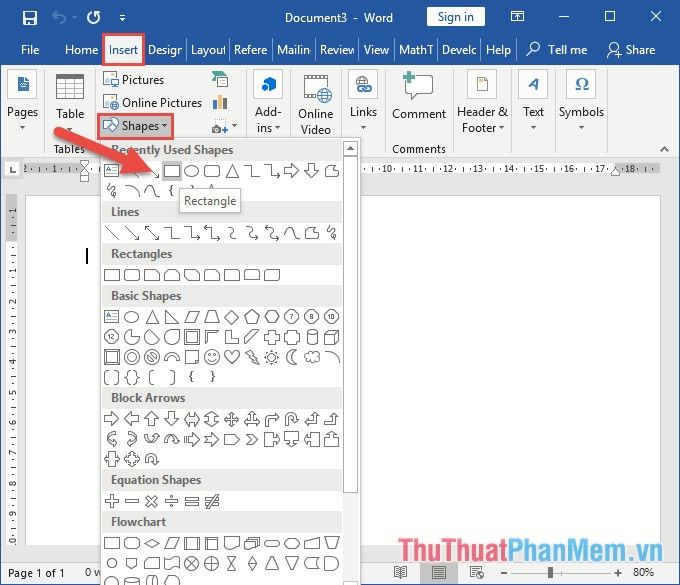The width and height of the screenshot is (680, 585).
Task: Switch to Web Layout view
Action: click(x=477, y=572)
